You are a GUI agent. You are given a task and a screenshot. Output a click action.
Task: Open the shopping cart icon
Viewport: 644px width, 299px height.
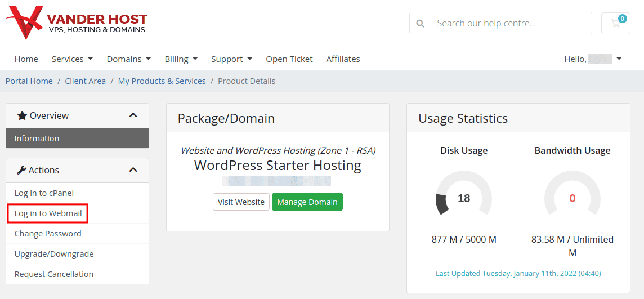click(x=616, y=23)
